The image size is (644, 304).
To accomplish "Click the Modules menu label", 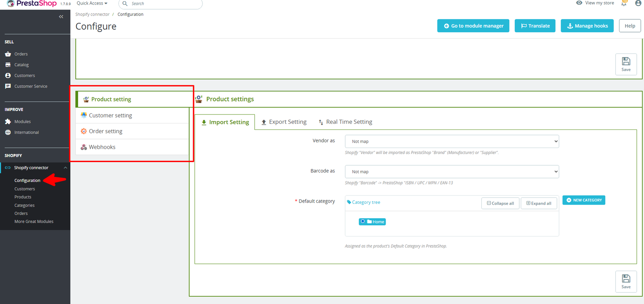I will pyautogui.click(x=23, y=121).
